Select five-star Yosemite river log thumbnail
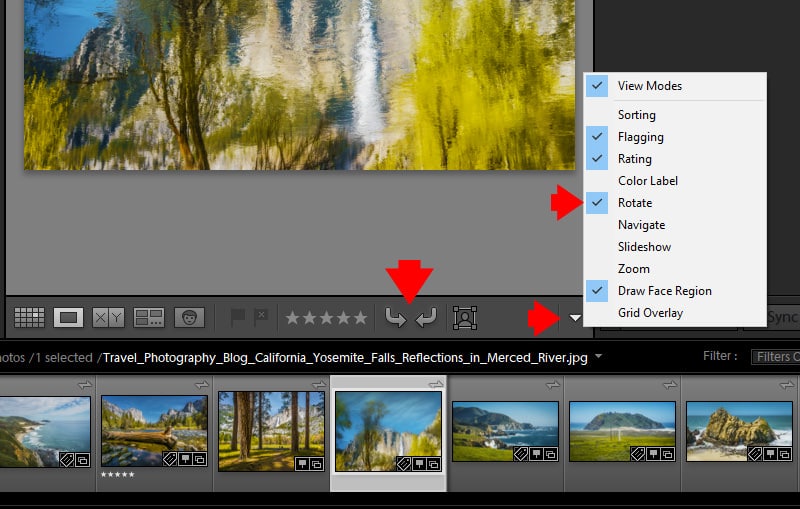This screenshot has height=509, width=800. 154,431
